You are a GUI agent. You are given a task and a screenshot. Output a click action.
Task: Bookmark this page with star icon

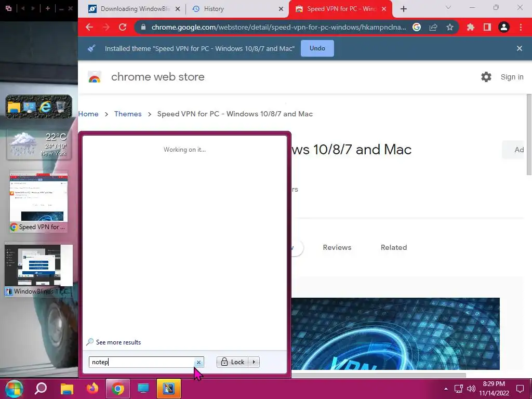(450, 27)
